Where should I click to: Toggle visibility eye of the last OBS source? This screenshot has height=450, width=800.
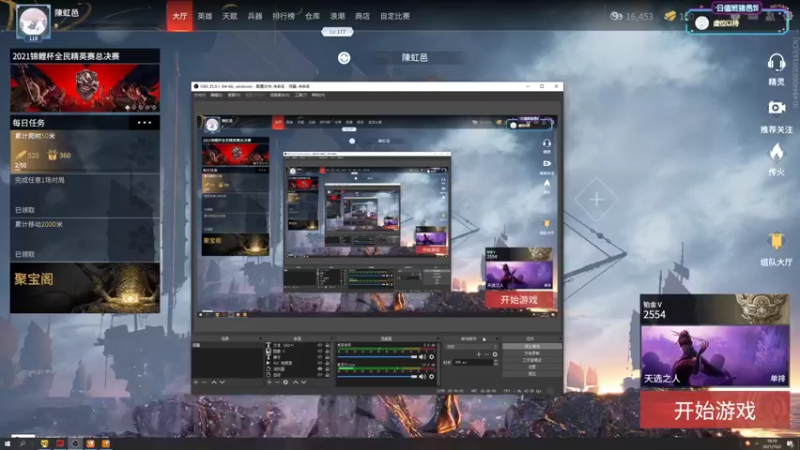pyautogui.click(x=320, y=375)
